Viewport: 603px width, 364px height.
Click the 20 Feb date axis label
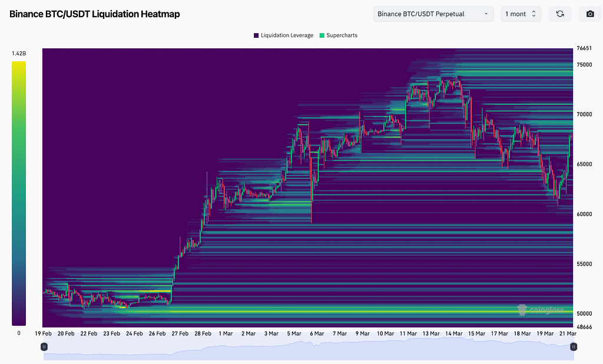[x=66, y=333]
